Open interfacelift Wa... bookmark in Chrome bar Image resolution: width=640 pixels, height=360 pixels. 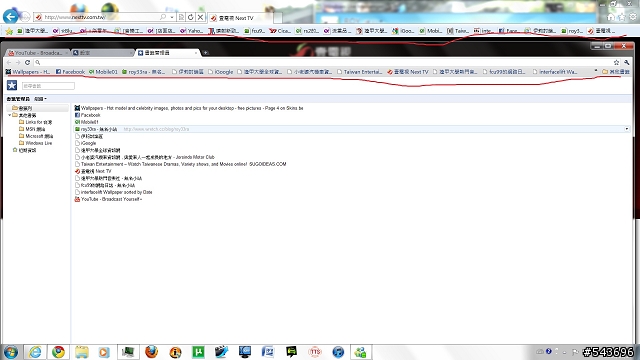tap(555, 72)
